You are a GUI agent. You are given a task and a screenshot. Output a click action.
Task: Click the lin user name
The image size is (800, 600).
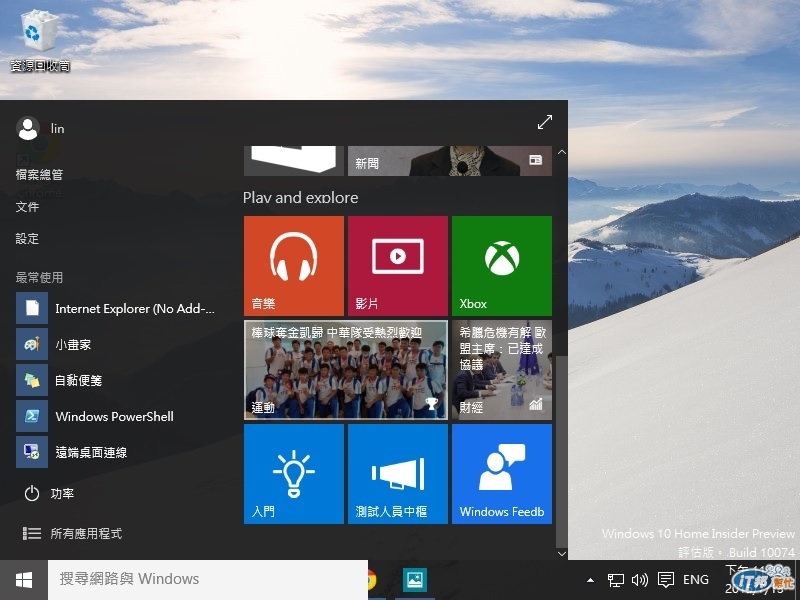point(58,129)
